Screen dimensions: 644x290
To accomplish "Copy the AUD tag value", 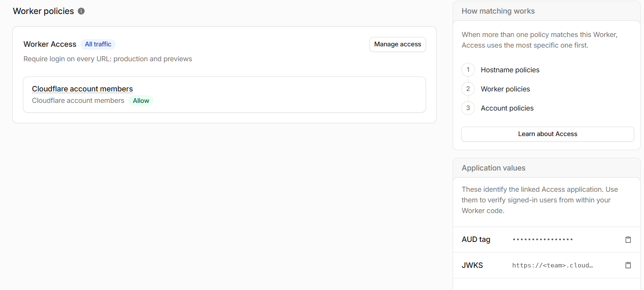I will coord(628,240).
